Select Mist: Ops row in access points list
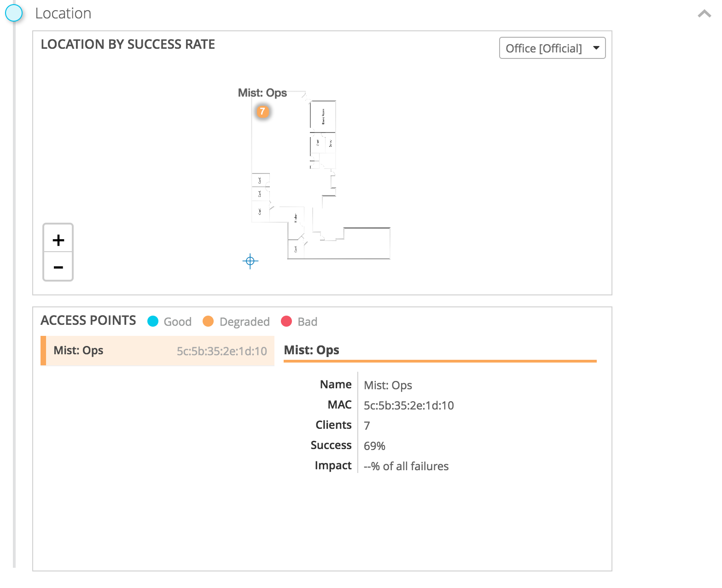Screen dimensions: 722x588 click(157, 351)
